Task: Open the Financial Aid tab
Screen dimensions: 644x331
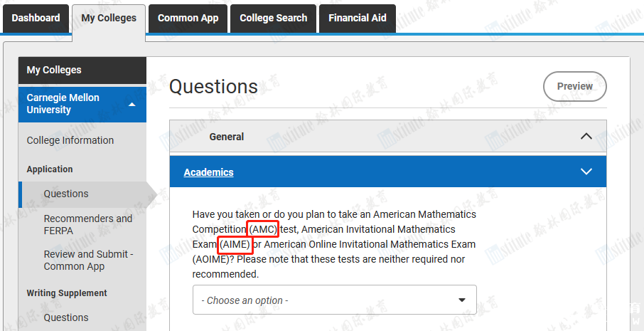Action: pyautogui.click(x=358, y=19)
